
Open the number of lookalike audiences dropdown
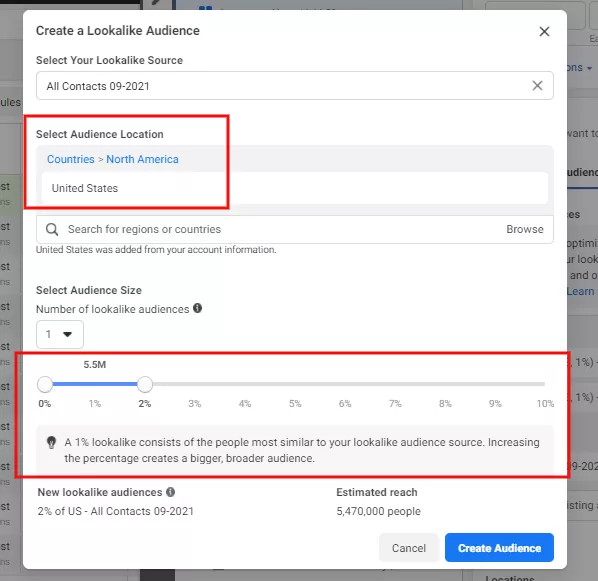coord(60,335)
